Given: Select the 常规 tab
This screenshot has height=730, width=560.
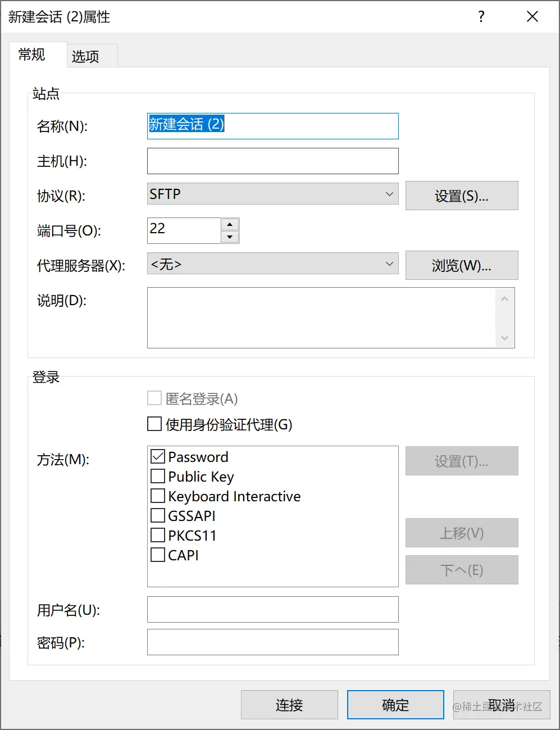Looking at the screenshot, I should (32, 55).
